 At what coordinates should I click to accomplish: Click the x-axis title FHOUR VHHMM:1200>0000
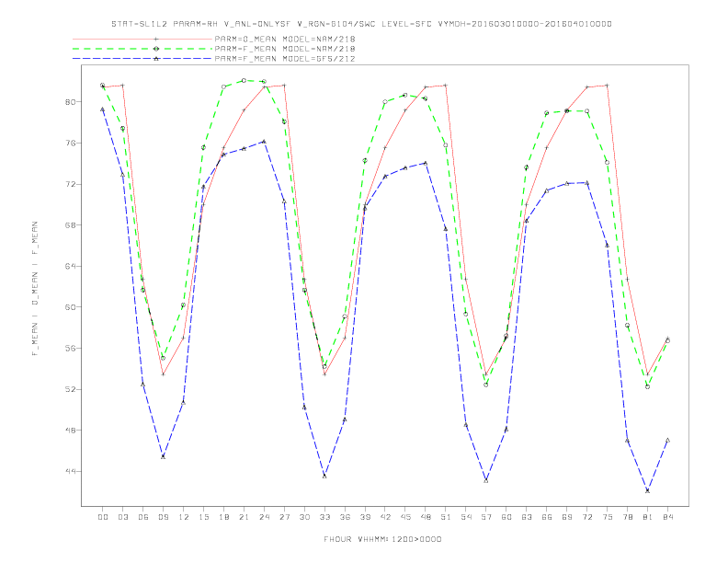382,539
